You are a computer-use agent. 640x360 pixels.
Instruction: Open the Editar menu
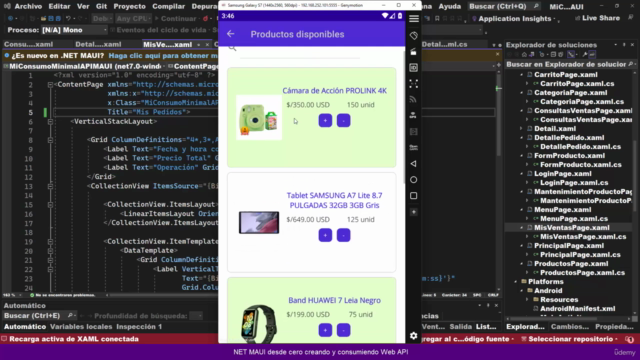tap(59, 7)
